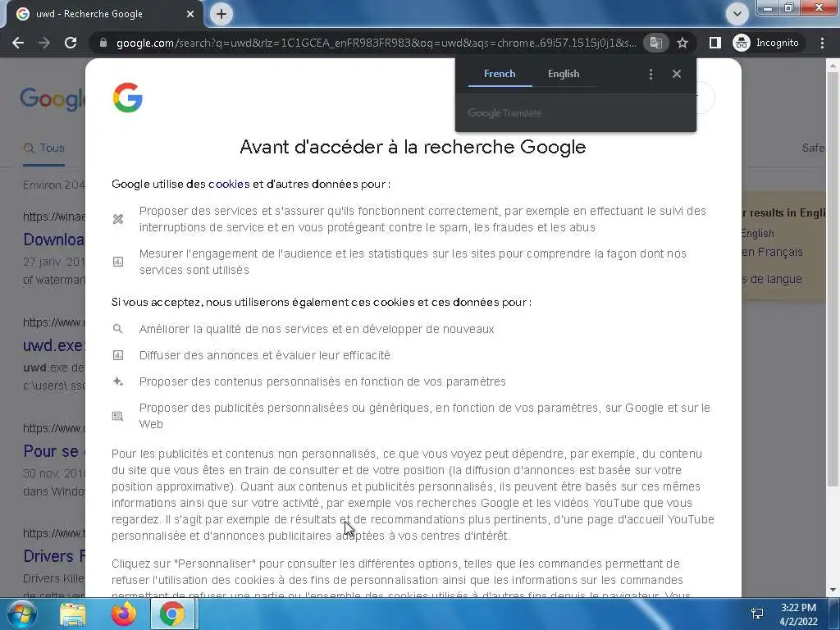Click the chart icon beside 'Mesurer l'engagement'
The height and width of the screenshot is (630, 840).
(x=118, y=262)
